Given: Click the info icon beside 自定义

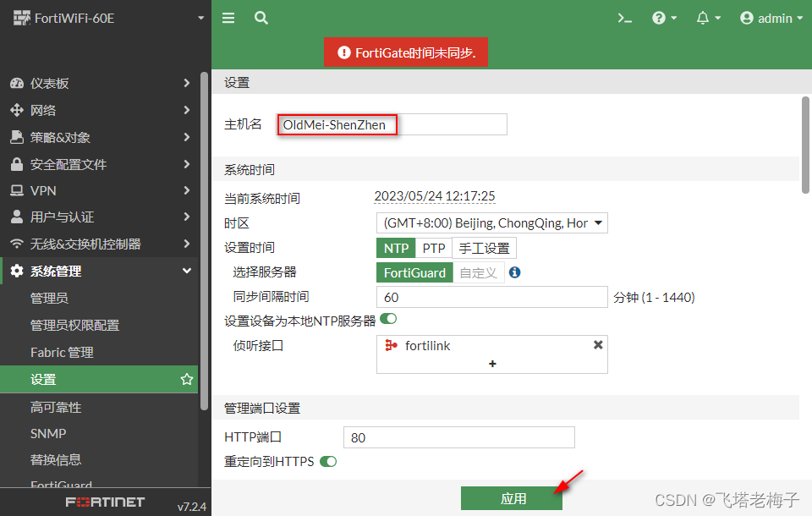Looking at the screenshot, I should point(514,272).
